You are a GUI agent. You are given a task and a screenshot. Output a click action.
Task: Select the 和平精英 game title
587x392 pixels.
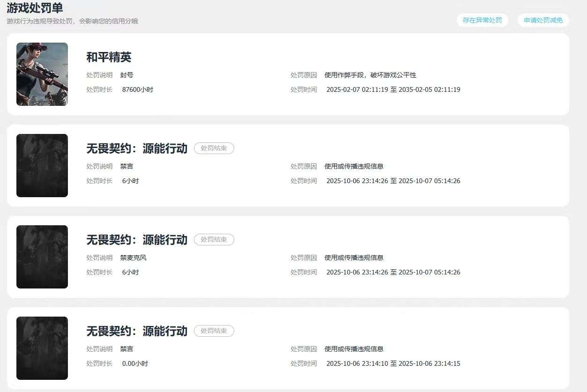(x=109, y=57)
